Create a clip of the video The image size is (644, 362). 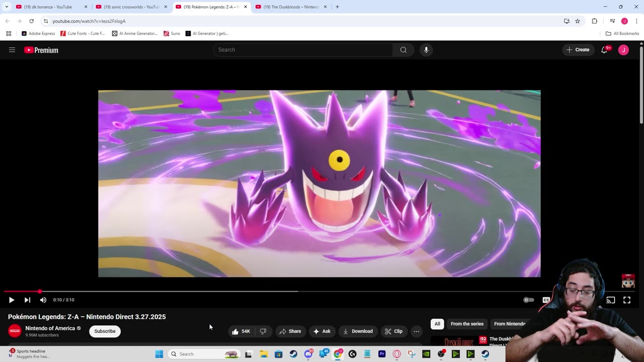pos(393,331)
